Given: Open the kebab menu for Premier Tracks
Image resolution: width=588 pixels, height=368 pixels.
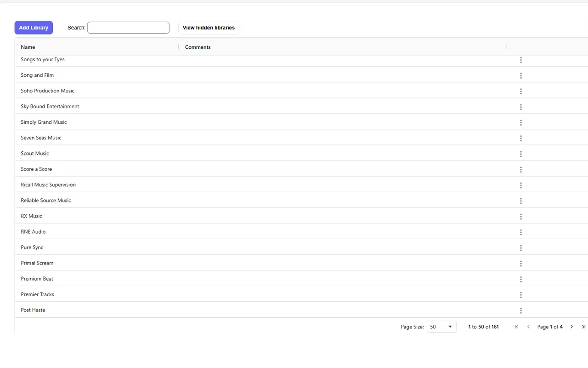Looking at the screenshot, I should point(520,294).
